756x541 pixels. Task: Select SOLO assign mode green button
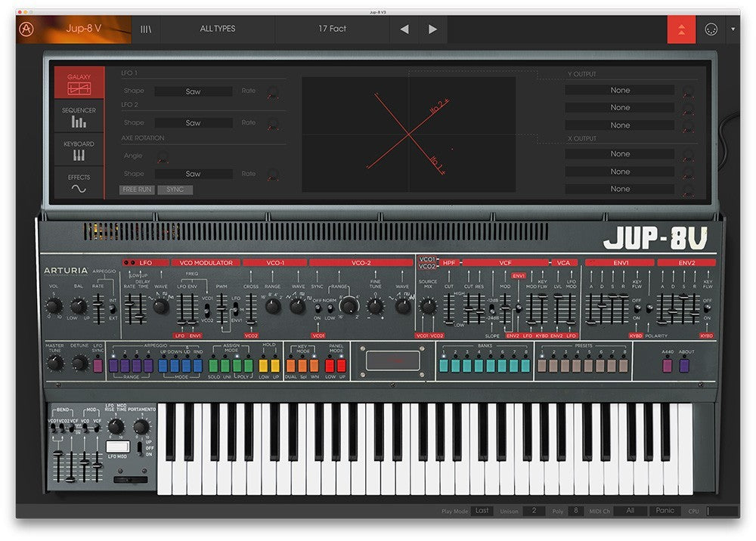pos(213,366)
